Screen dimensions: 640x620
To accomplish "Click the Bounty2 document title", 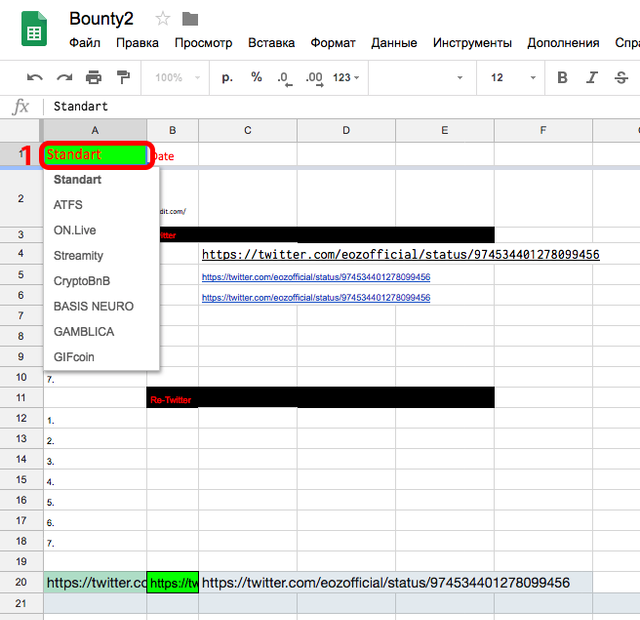I will tap(101, 19).
